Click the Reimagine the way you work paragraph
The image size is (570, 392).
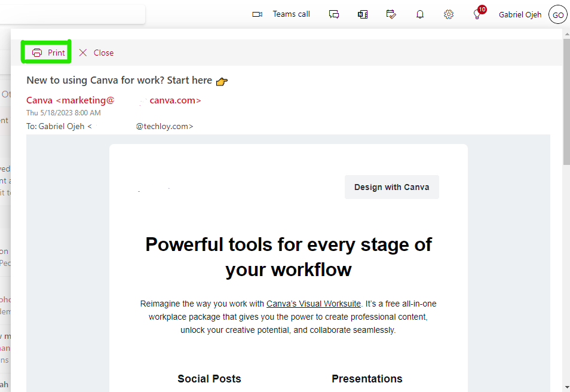pyautogui.click(x=288, y=317)
